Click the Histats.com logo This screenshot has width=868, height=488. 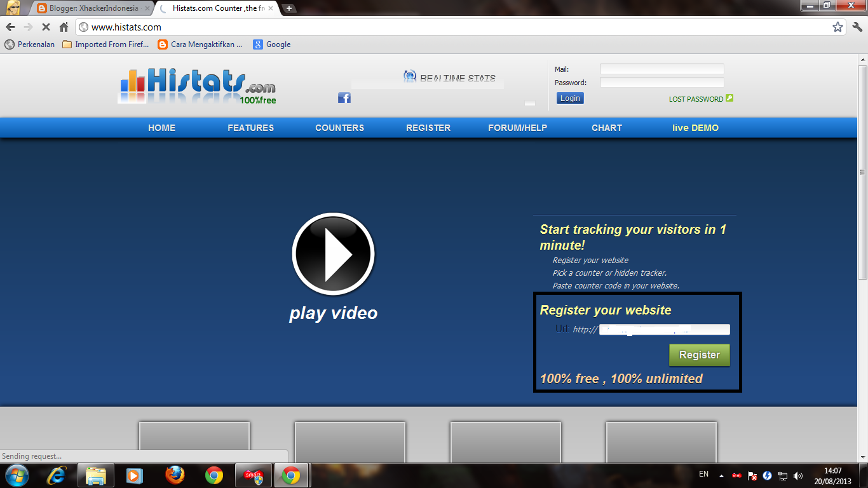197,86
